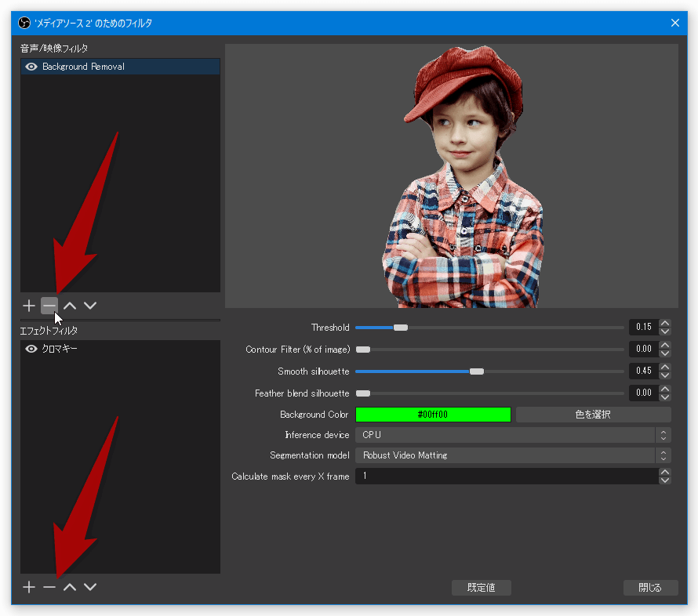Image resolution: width=698 pixels, height=616 pixels.
Task: Open the Segmentation model dropdown
Action: click(x=513, y=455)
